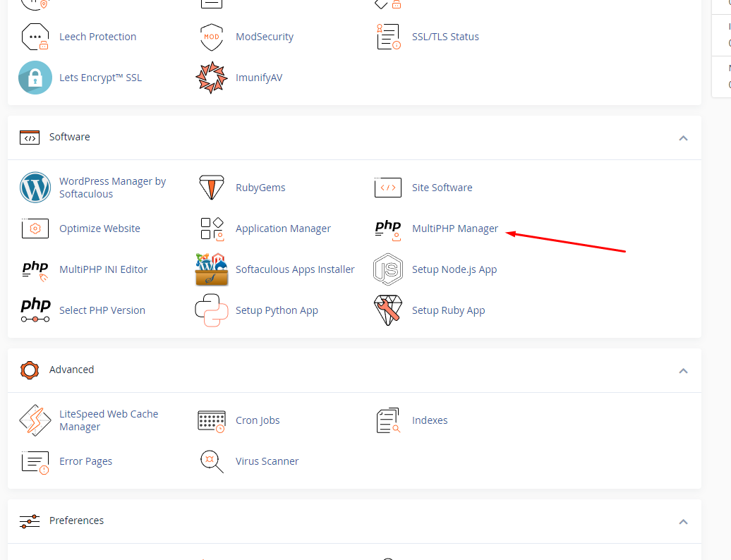
Task: Open the Application Manager link
Action: (x=283, y=229)
